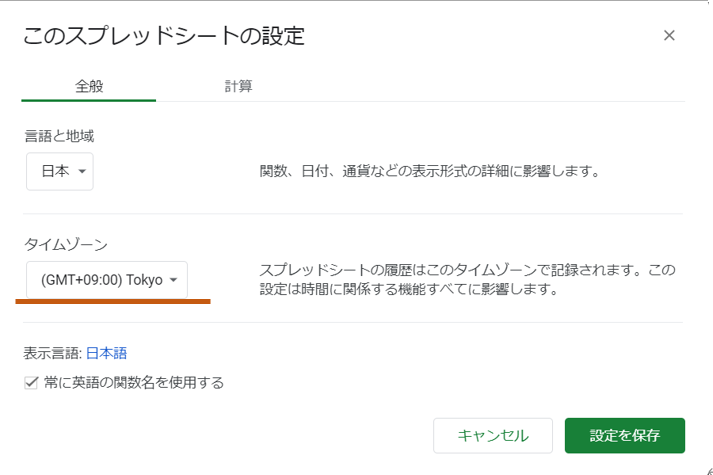The width and height of the screenshot is (713, 475).
Task: Click the orange underline below the timezone dropdown
Action: [113, 300]
